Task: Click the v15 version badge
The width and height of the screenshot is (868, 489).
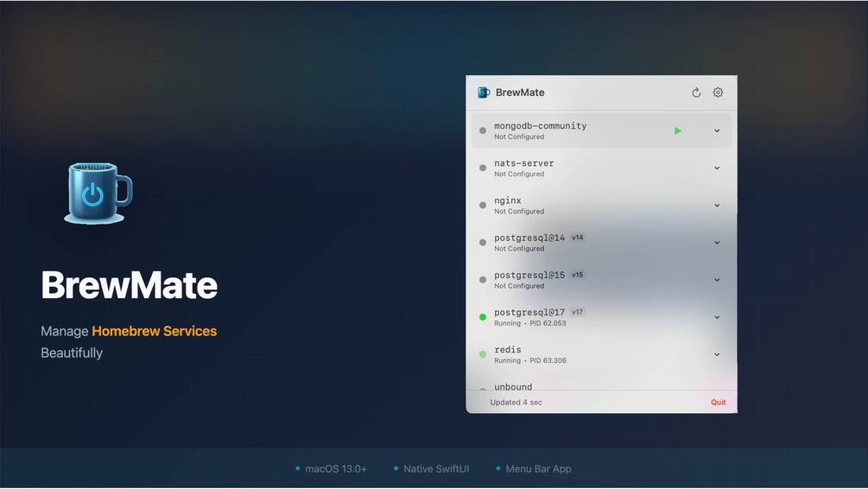Action: [x=578, y=275]
